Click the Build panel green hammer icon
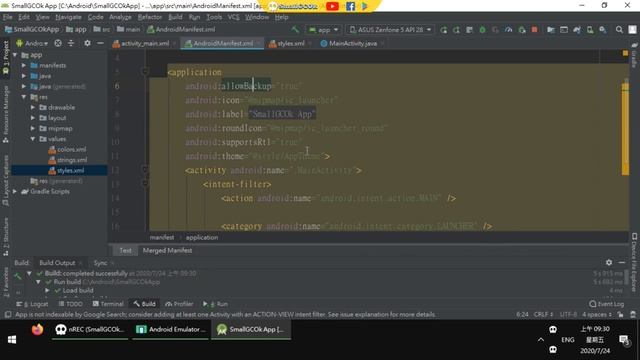 click(17, 276)
